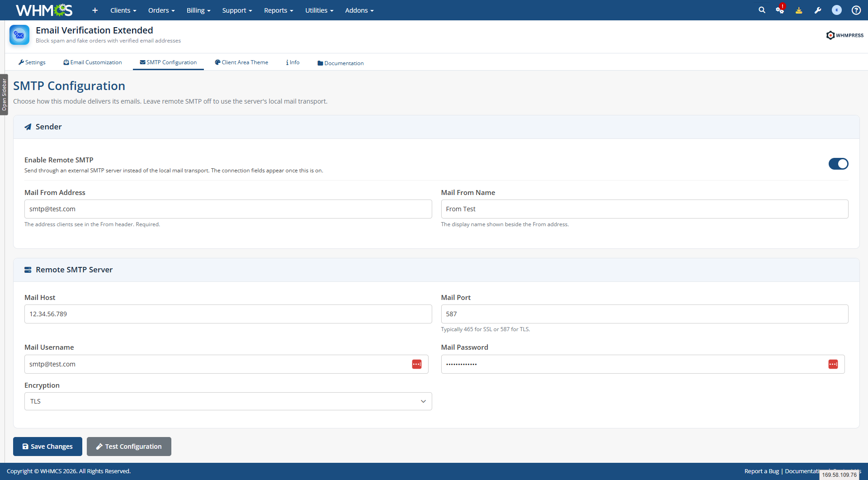Click the automation status gears icon
Screen dimensions: 868x480
point(780,10)
